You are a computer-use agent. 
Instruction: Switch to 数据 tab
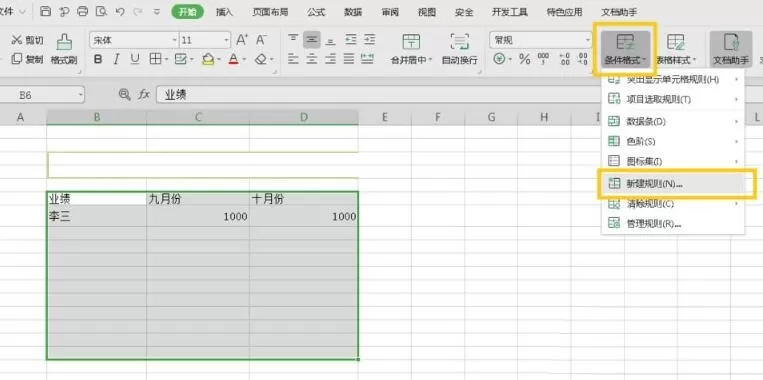pos(353,12)
